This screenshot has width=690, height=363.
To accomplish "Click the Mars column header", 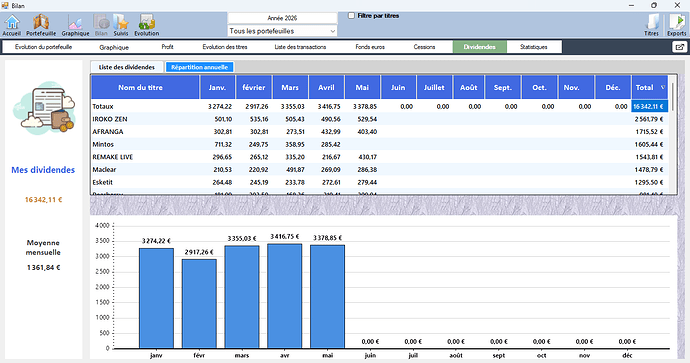I will (x=290, y=87).
